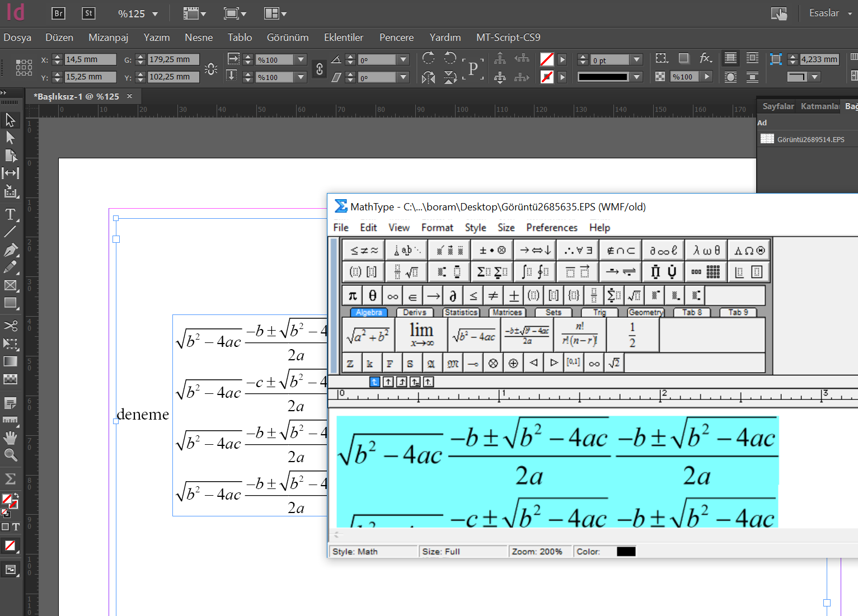Viewport: 858px width, 616px height.
Task: Click the X position input field
Action: pos(91,59)
